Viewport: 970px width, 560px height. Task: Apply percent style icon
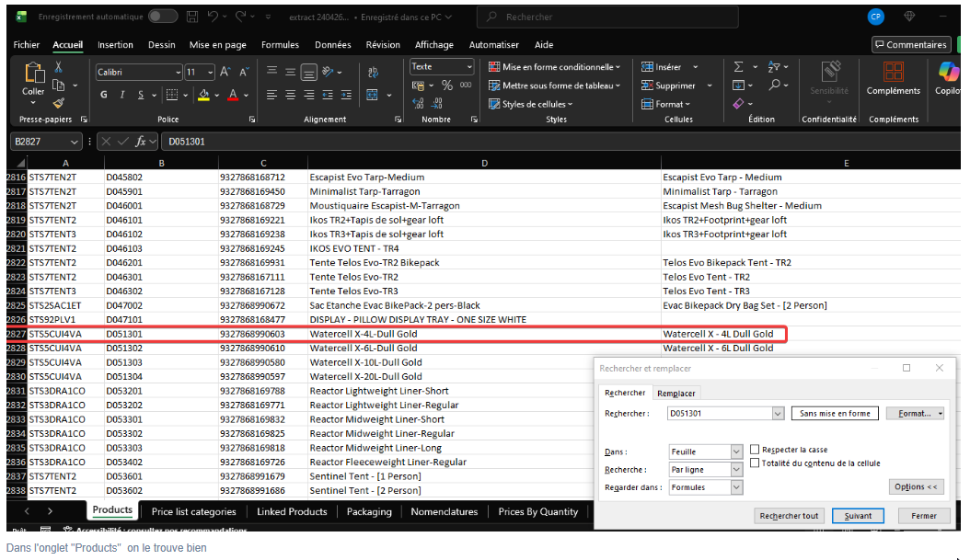click(x=447, y=86)
